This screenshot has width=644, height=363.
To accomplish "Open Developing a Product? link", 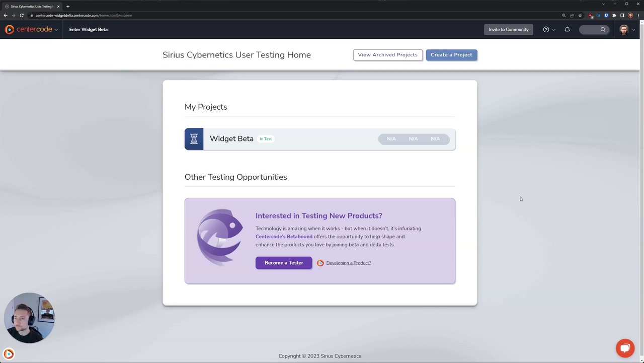I will coord(348,263).
